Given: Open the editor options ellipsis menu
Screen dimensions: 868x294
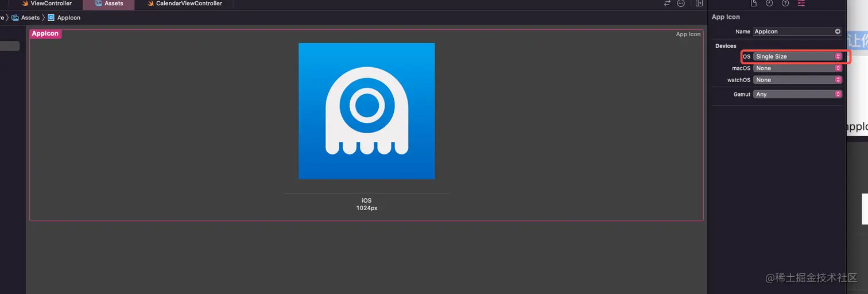Looking at the screenshot, I should pyautogui.click(x=681, y=3).
